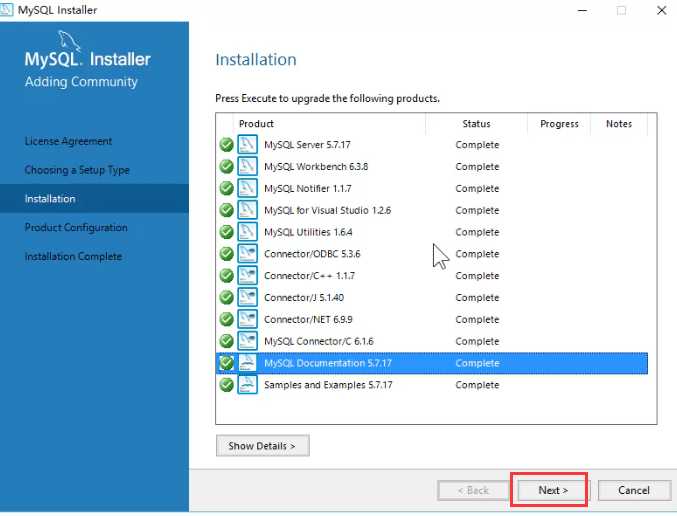
Task: Click the MySQL Connector/C 6.1.6 product icon
Action: [247, 341]
